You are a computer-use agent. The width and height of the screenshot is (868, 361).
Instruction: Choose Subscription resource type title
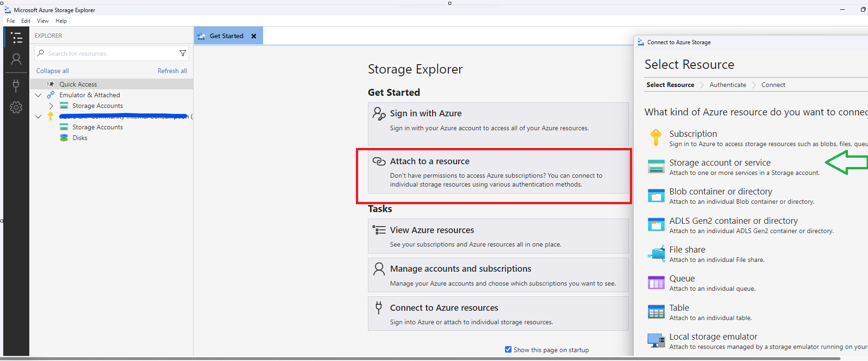click(x=693, y=134)
